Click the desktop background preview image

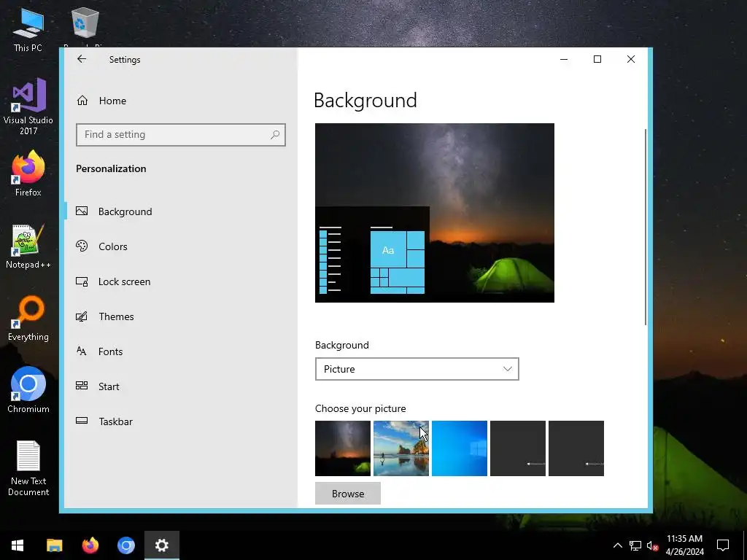click(x=435, y=213)
